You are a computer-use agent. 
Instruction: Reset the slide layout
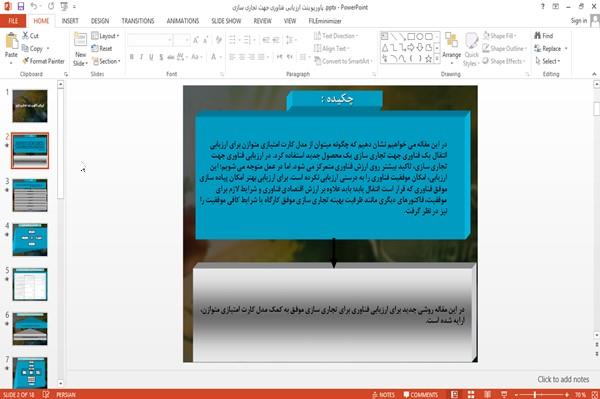point(102,49)
